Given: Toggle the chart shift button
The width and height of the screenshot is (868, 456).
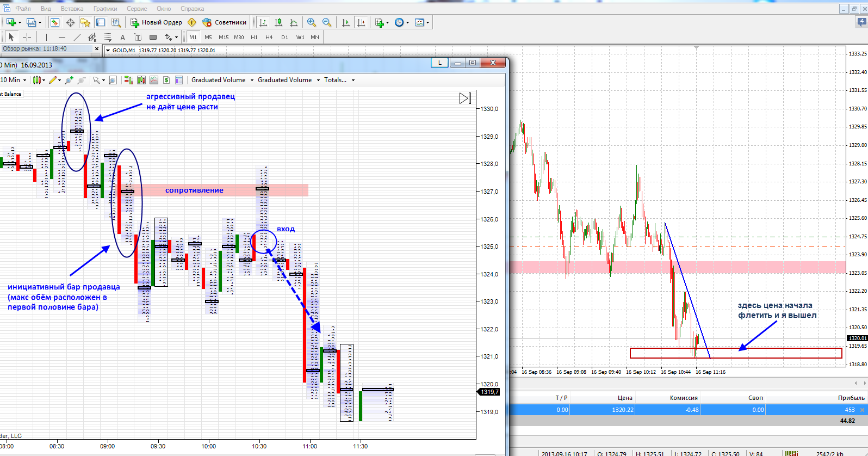Looking at the screenshot, I should click(361, 22).
